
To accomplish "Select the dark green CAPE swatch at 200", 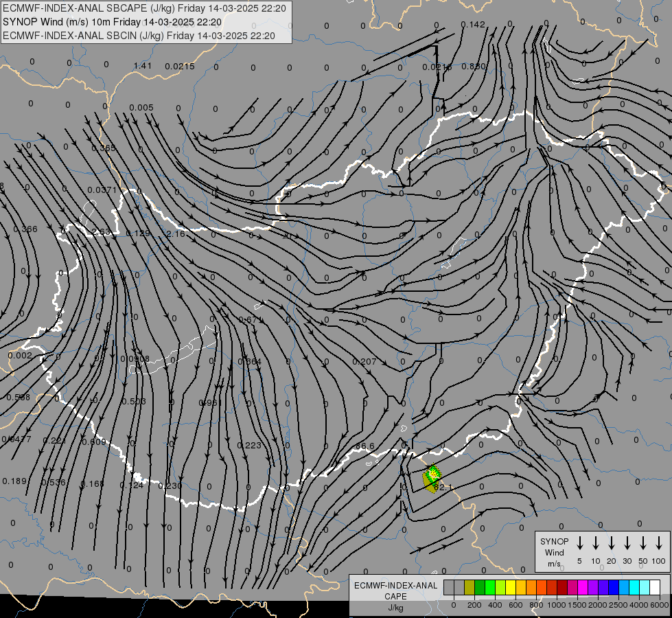I will 480,587.
